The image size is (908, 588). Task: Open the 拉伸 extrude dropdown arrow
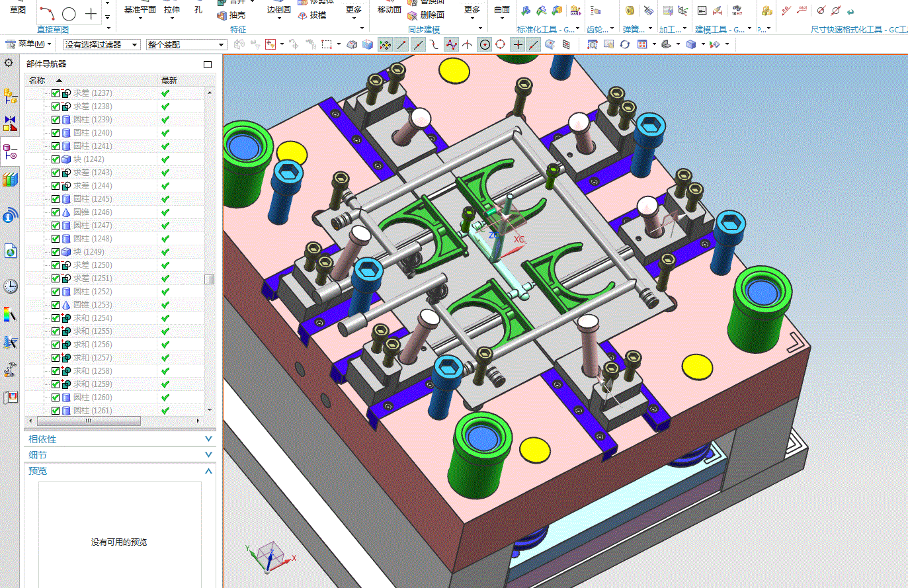(172, 18)
